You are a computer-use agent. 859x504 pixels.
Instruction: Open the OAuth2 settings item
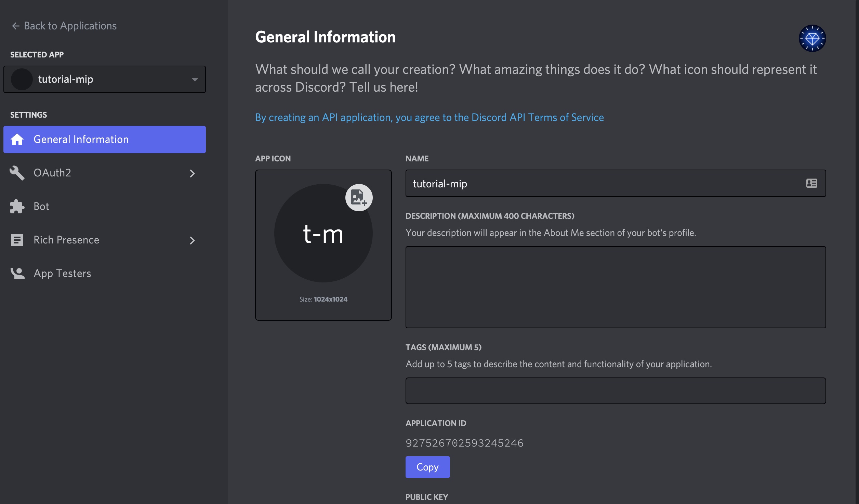pyautogui.click(x=105, y=173)
